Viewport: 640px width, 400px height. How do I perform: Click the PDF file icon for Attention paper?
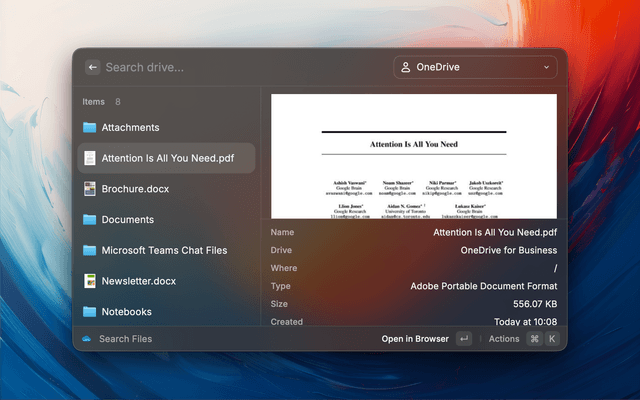click(90, 158)
